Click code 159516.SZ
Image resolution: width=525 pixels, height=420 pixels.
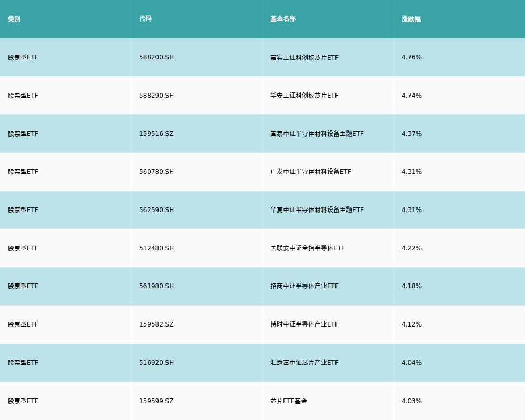[x=156, y=134]
